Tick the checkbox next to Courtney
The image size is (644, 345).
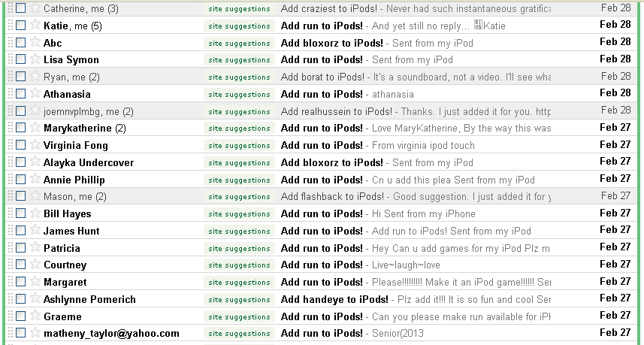click(x=20, y=265)
